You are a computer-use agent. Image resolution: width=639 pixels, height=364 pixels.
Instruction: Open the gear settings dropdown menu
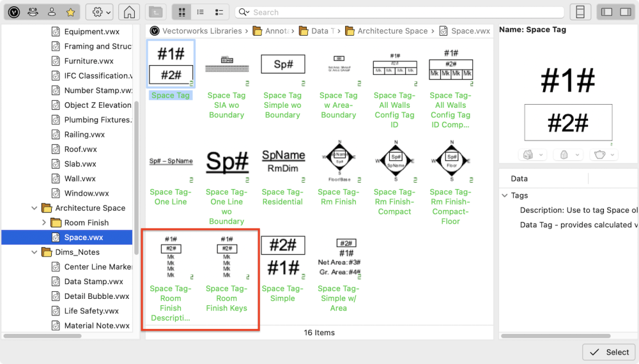(100, 12)
